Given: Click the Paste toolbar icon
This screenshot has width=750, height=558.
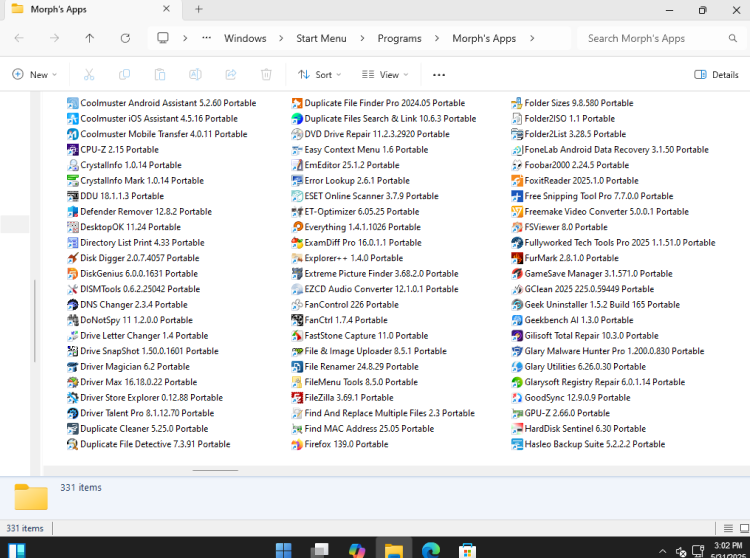Looking at the screenshot, I should [160, 75].
